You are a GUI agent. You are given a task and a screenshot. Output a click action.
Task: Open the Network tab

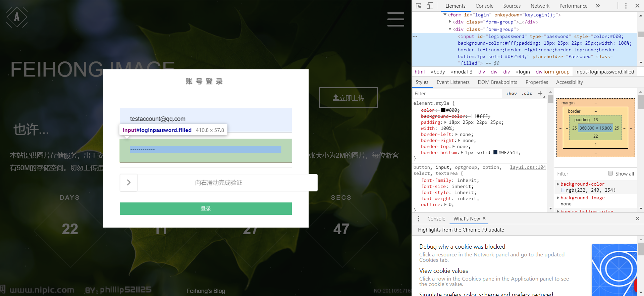[x=540, y=6]
